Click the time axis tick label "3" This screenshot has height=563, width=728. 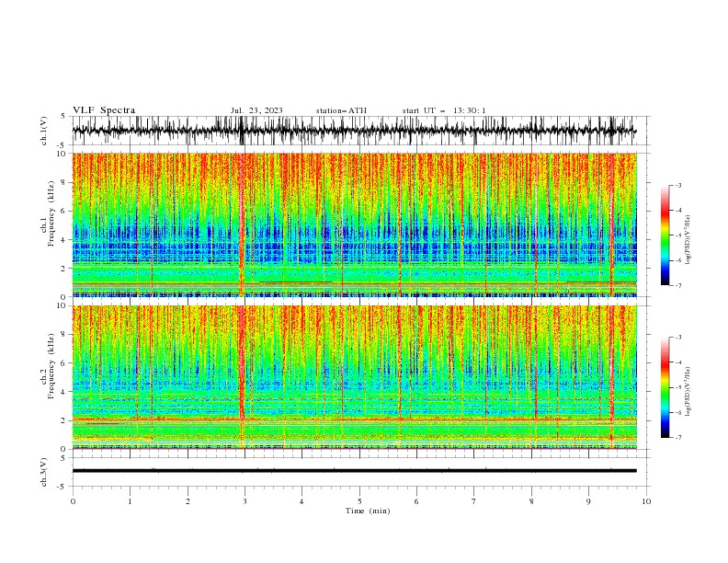pos(245,501)
